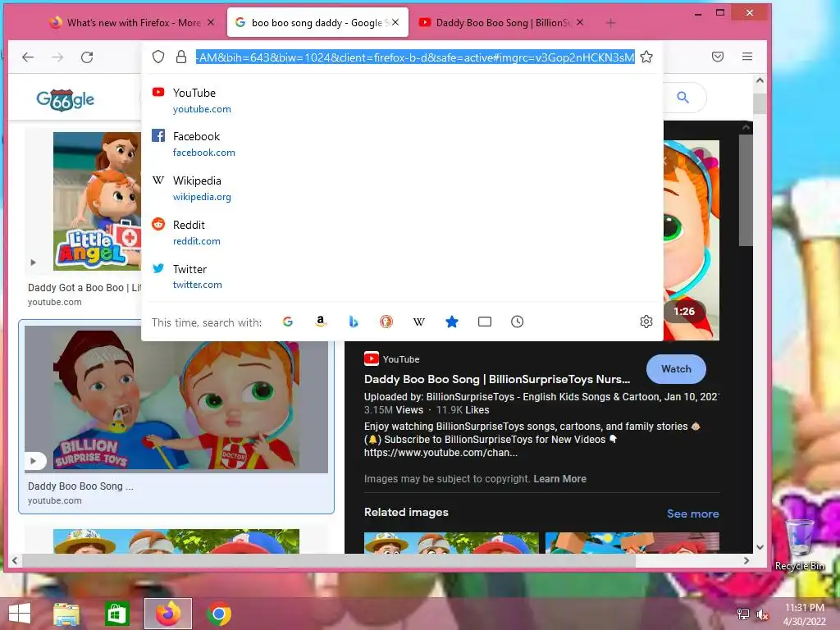The height and width of the screenshot is (630, 840).
Task: Open search settings gear icon
Action: click(x=646, y=322)
